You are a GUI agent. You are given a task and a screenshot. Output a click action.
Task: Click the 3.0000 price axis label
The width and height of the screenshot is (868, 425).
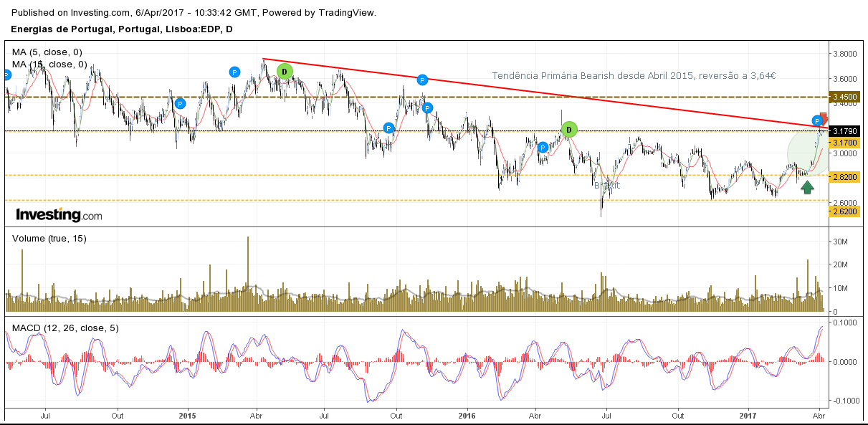[845, 153]
